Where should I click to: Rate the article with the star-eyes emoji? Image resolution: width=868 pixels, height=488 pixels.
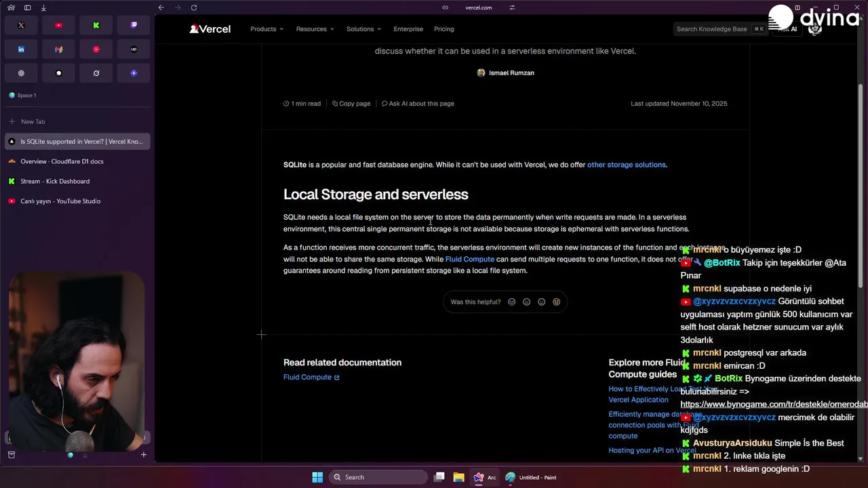[x=556, y=302]
